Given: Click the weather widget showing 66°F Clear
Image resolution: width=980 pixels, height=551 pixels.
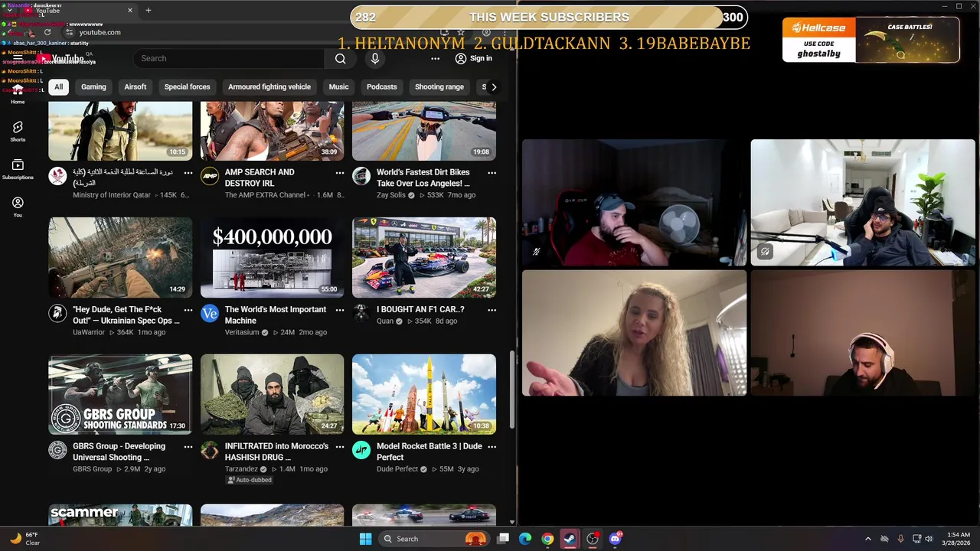Looking at the screenshot, I should [x=25, y=539].
